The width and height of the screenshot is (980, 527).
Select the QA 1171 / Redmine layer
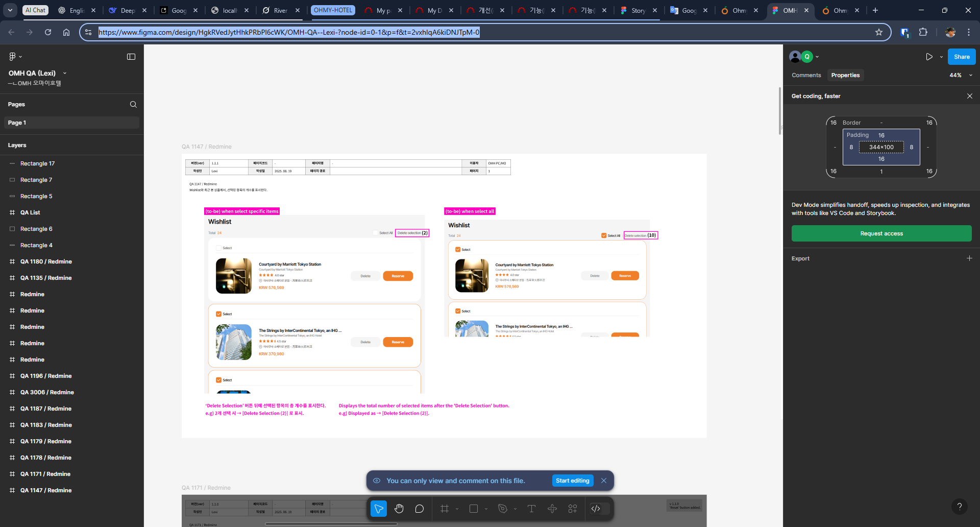[71, 474]
